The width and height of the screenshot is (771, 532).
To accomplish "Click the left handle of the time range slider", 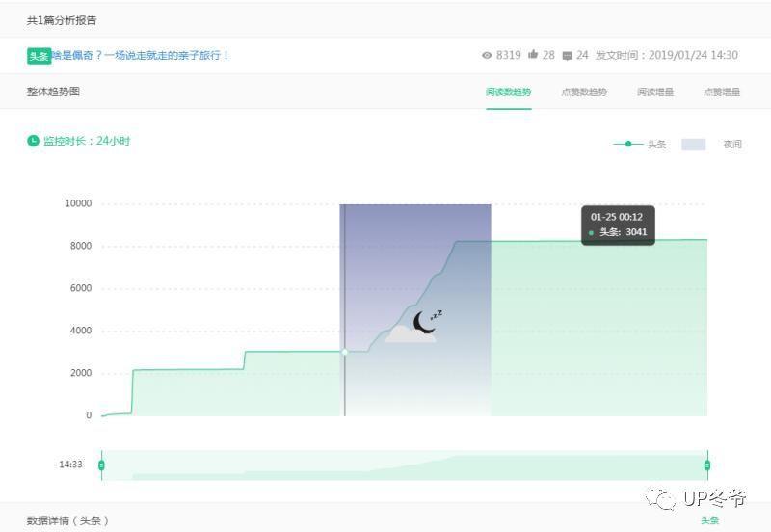I will [101, 465].
